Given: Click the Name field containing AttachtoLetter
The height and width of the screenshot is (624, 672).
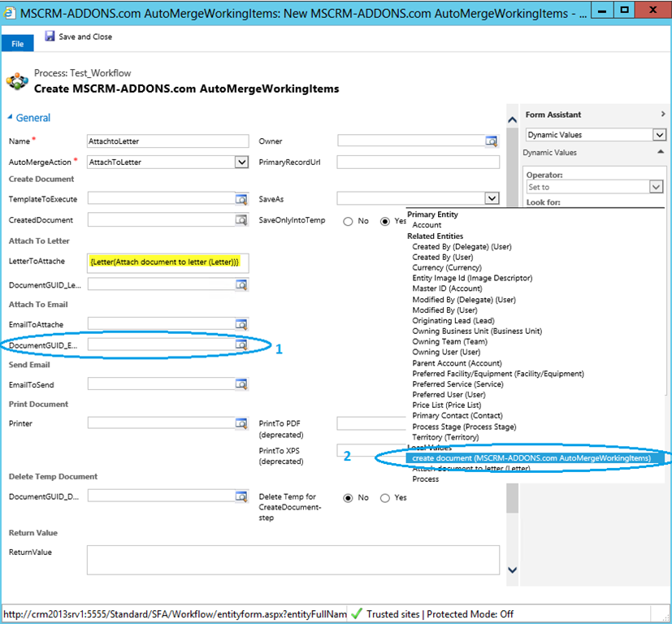Looking at the screenshot, I should pos(167,141).
